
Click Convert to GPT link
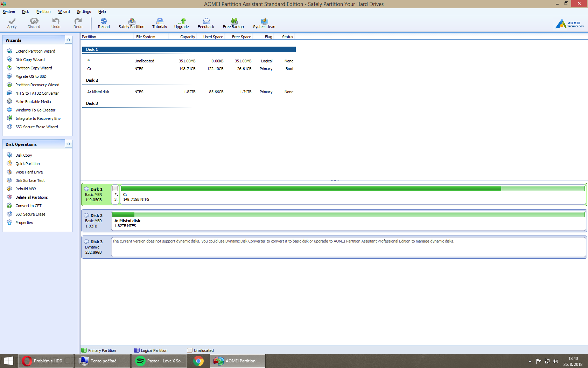(28, 206)
